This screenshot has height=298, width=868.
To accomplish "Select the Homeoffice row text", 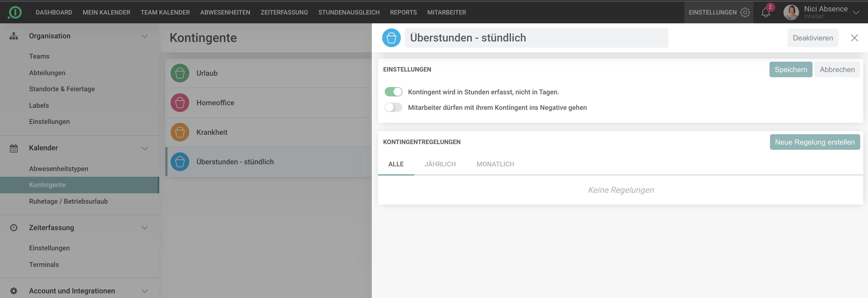I will coord(215,103).
